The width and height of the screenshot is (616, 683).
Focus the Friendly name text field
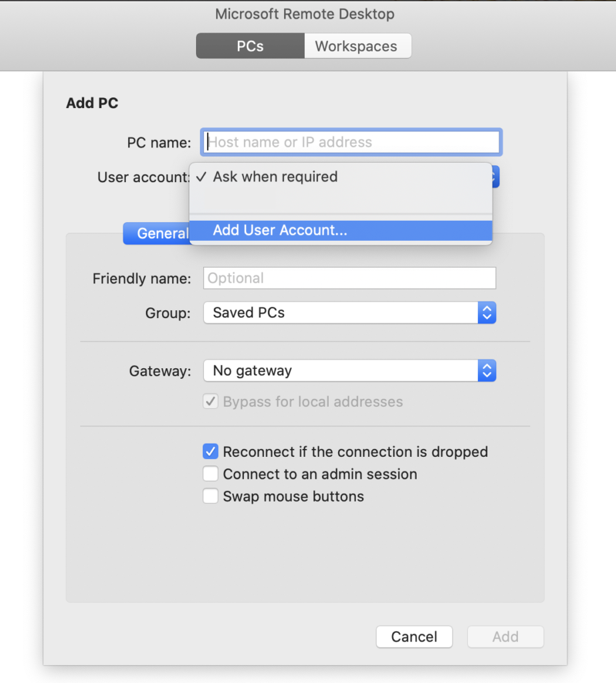point(349,278)
